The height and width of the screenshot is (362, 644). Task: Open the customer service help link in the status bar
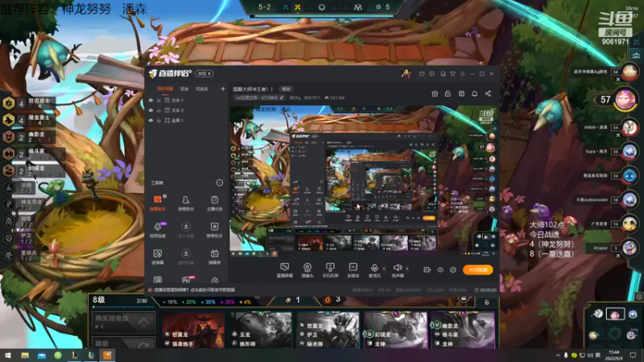tap(194, 290)
